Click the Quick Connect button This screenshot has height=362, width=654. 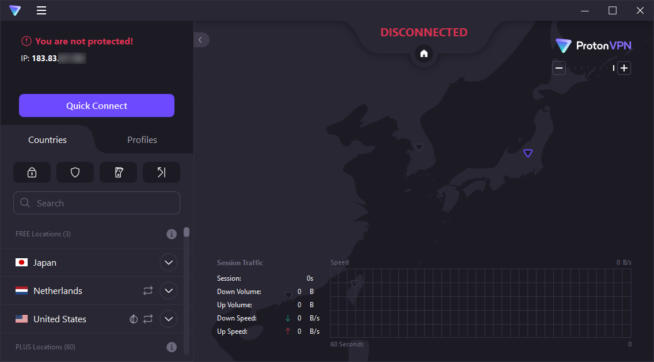[96, 106]
